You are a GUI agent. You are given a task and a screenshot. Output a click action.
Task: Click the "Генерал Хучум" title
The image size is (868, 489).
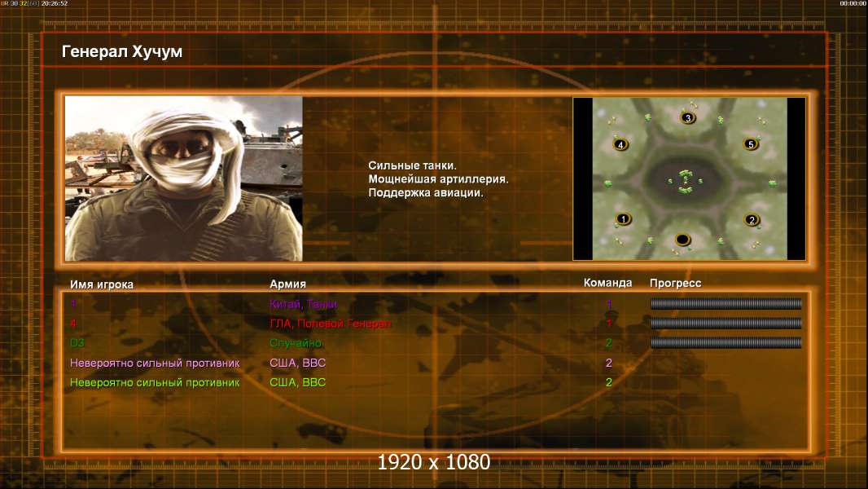click(x=122, y=51)
